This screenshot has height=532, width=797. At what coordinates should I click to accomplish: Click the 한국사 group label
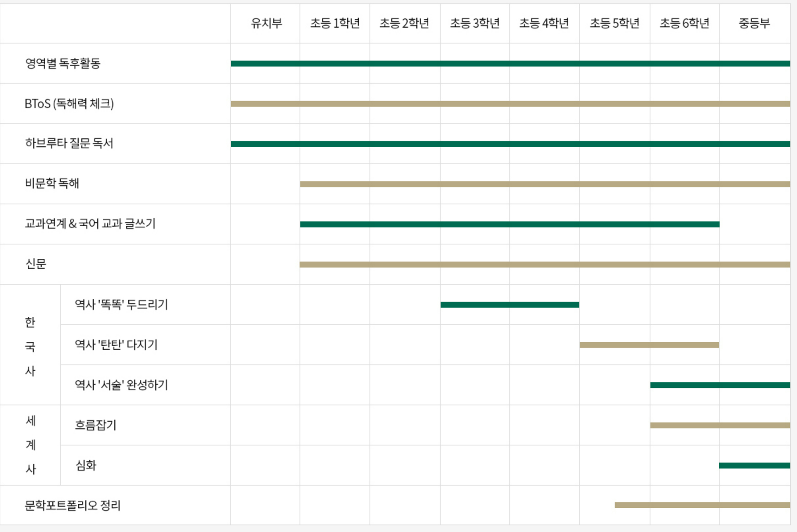(x=30, y=346)
